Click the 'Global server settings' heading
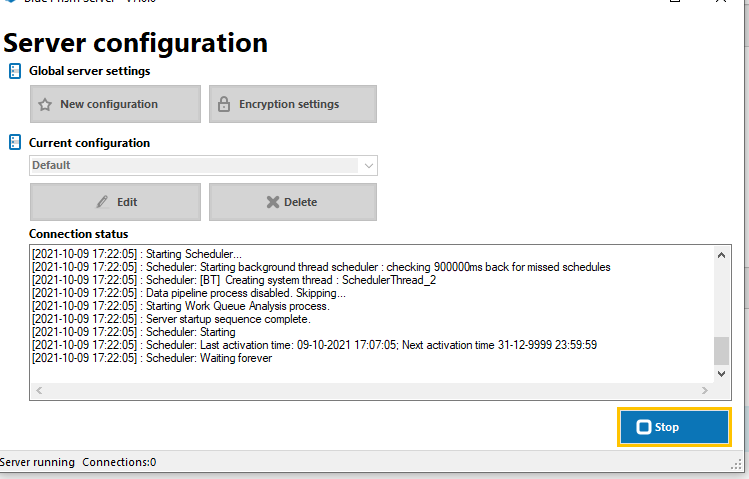 (x=89, y=71)
